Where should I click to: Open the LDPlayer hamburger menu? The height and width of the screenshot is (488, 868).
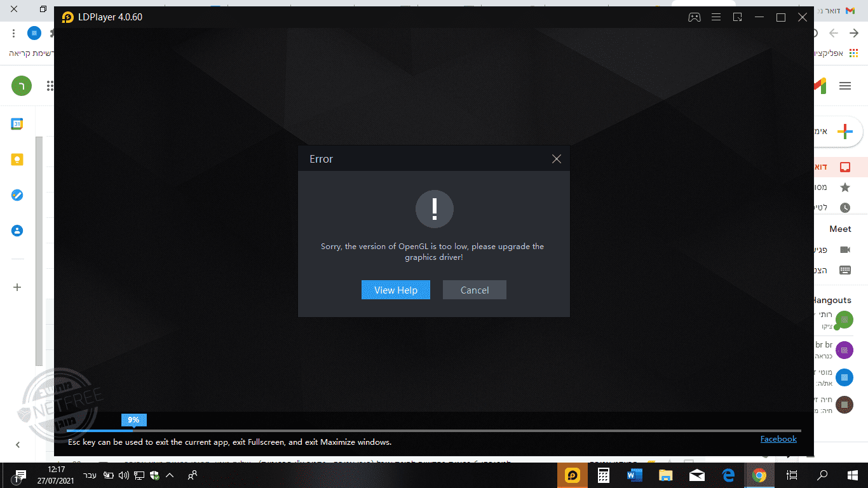tap(716, 17)
